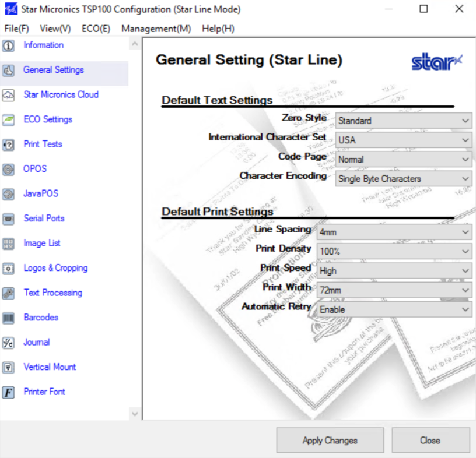476x458 pixels.
Task: Click the Barcodes icon
Action: (8, 318)
